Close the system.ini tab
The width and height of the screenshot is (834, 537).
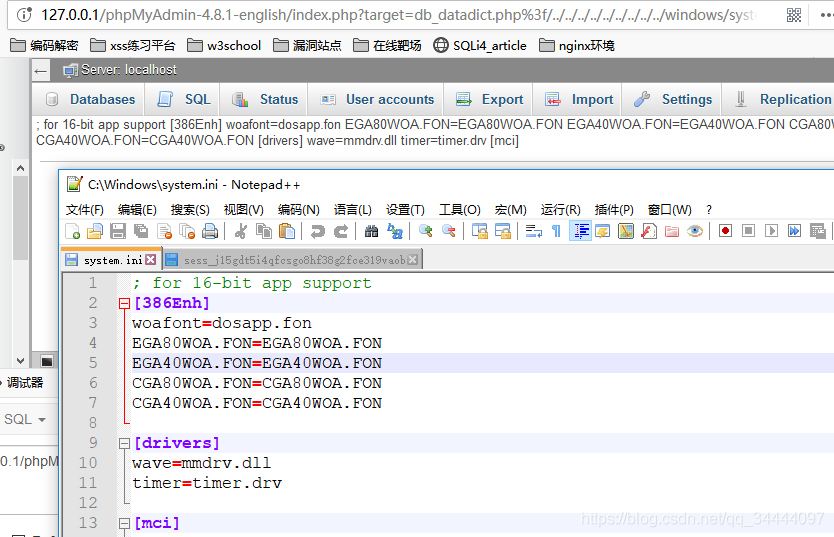point(151,259)
